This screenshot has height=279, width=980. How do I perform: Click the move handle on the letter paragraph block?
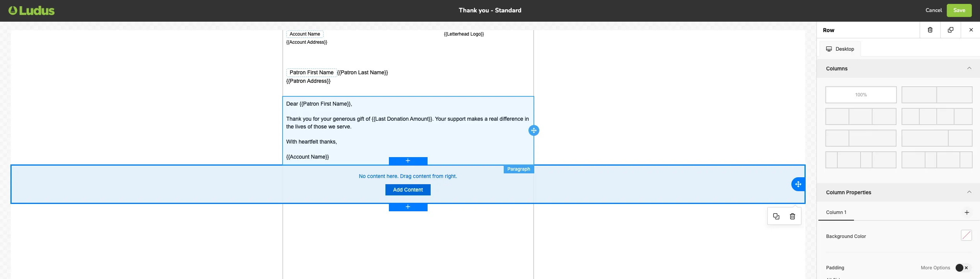(x=533, y=130)
